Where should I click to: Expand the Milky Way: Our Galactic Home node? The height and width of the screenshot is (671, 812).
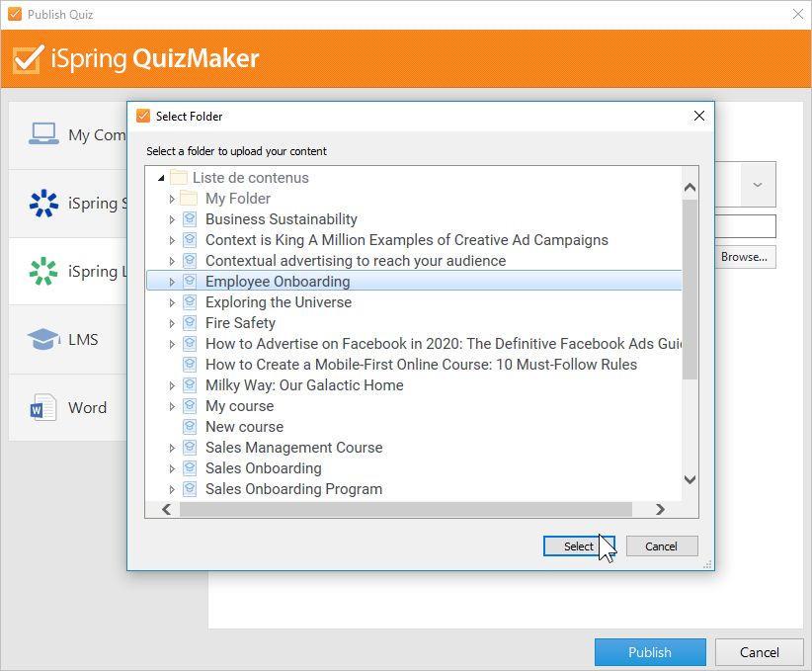point(172,385)
